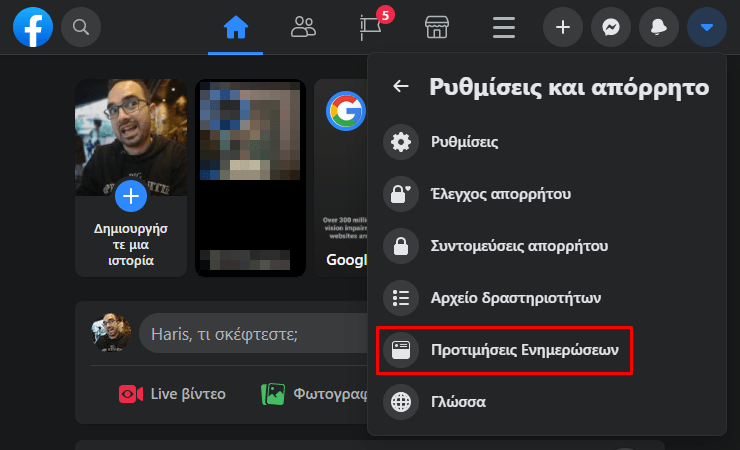740x450 pixels.
Task: Click the gear icon beside Ρυθμίσεις
Action: pos(401,142)
